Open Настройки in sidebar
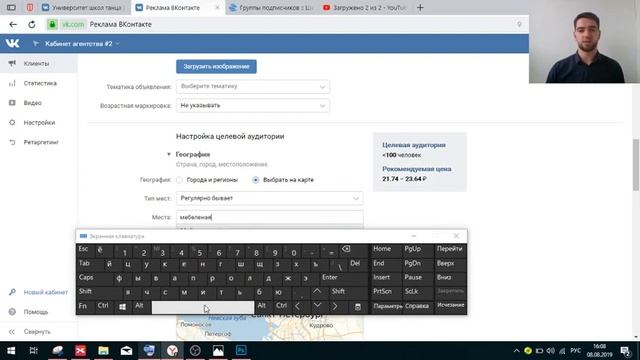This screenshot has width=640, height=360. pyautogui.click(x=38, y=122)
